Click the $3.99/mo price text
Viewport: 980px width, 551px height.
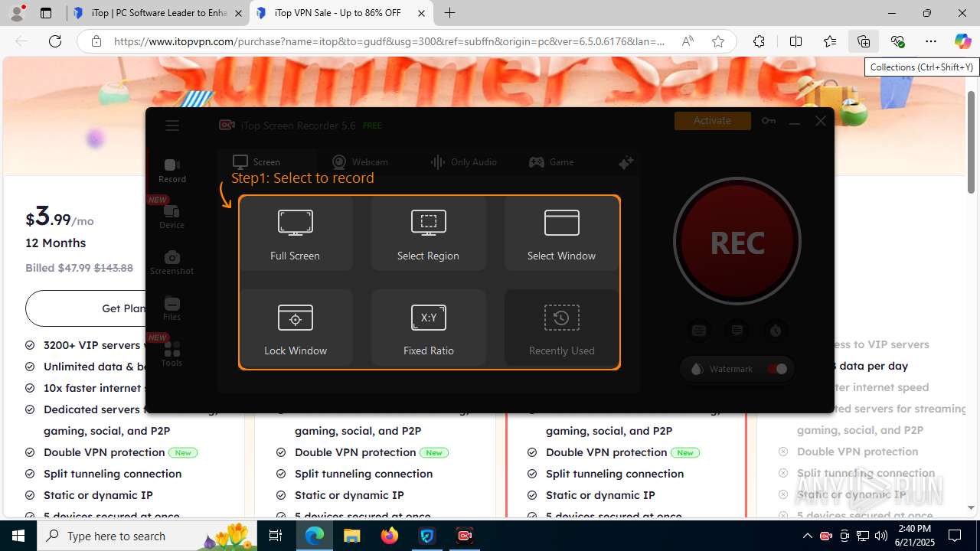[x=60, y=217]
